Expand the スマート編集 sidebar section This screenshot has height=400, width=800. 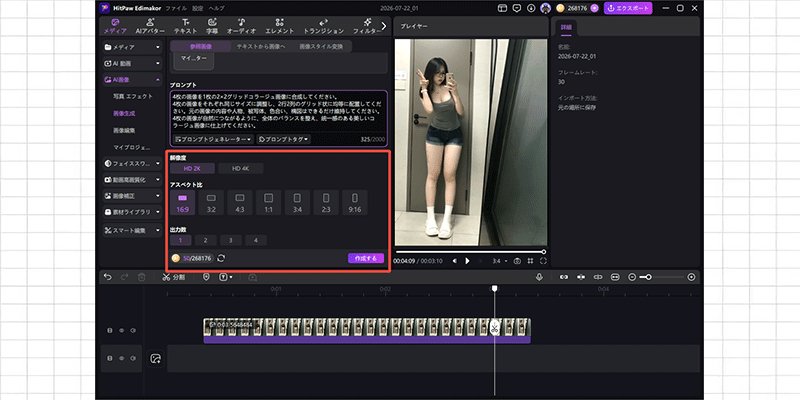[x=132, y=231]
